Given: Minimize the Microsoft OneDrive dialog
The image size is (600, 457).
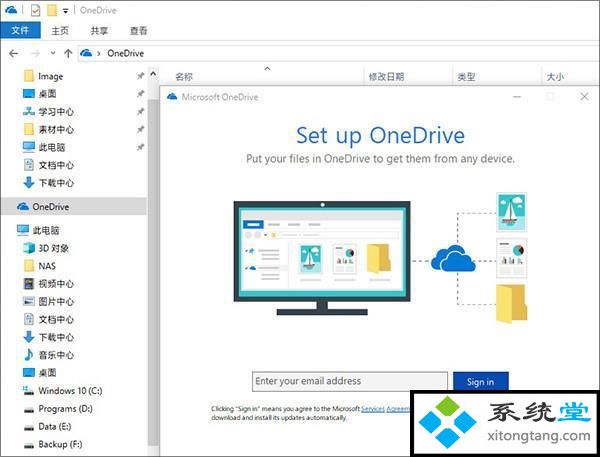Looking at the screenshot, I should coord(517,97).
